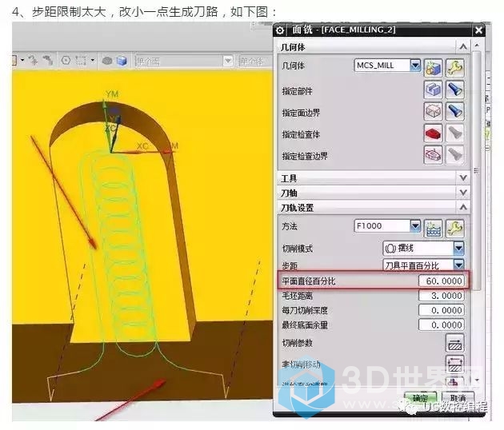Click the 取消 button
Image resolution: width=504 pixels, height=430 pixels.
point(458,398)
